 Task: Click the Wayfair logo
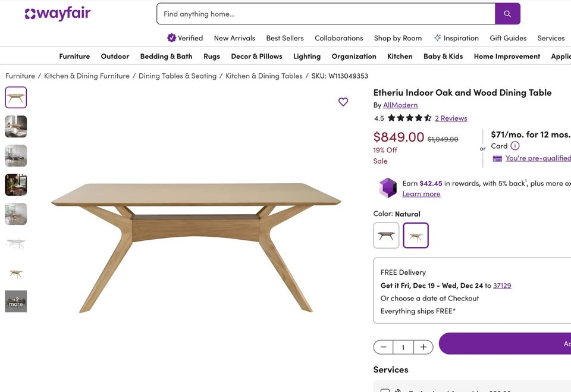coord(57,13)
